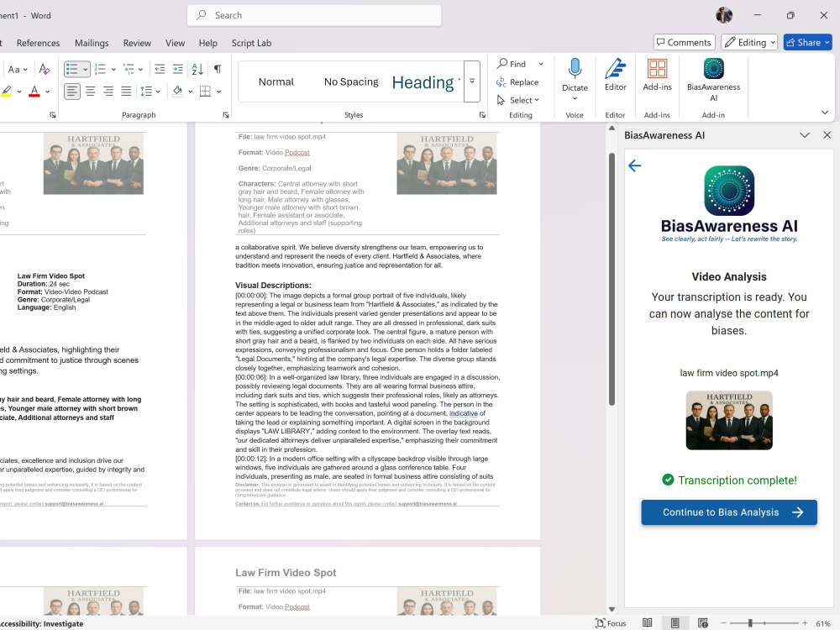Switch to Web Layout view
840x630 pixels.
coord(703,623)
